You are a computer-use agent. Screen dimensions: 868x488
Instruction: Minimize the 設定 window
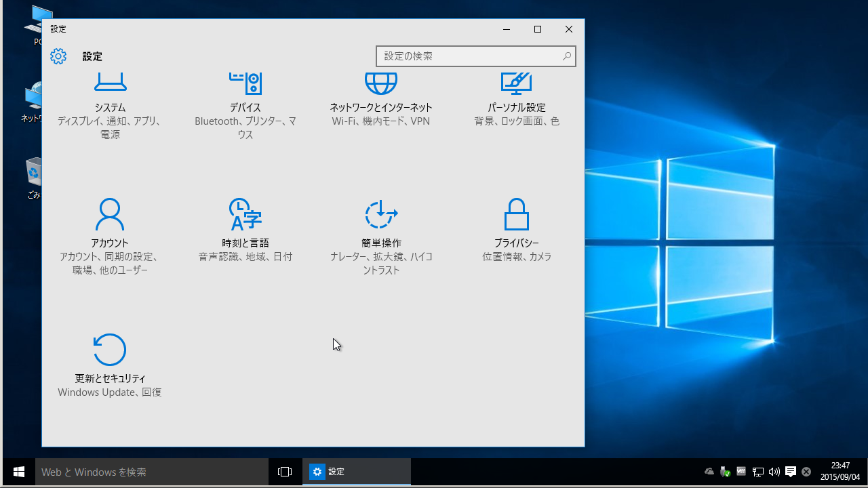(507, 29)
